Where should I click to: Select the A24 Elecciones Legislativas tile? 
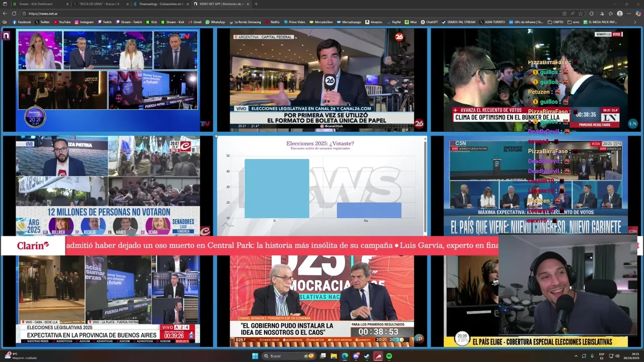coord(108,301)
